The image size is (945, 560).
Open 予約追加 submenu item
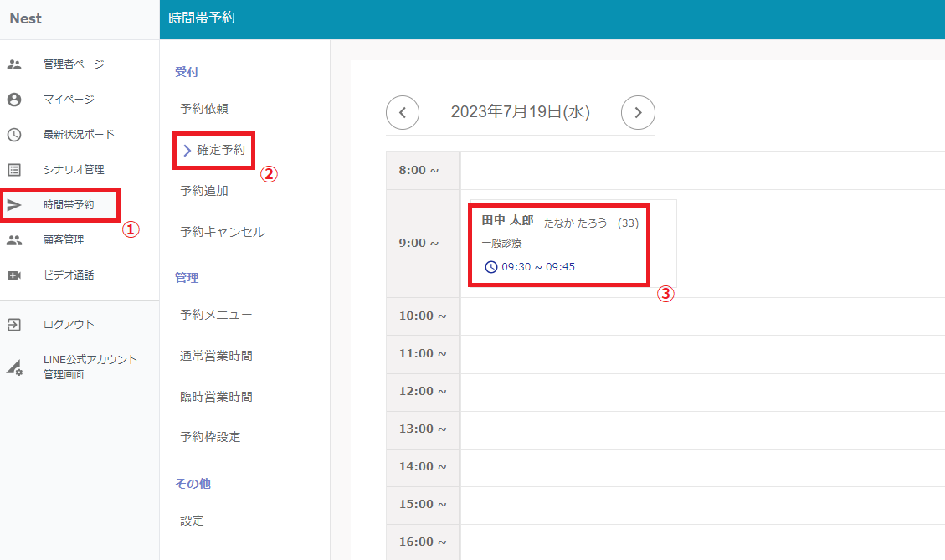204,191
